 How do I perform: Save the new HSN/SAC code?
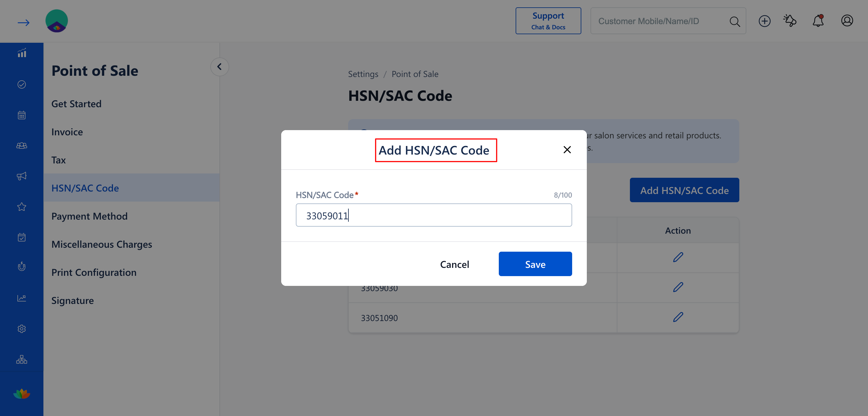tap(535, 264)
